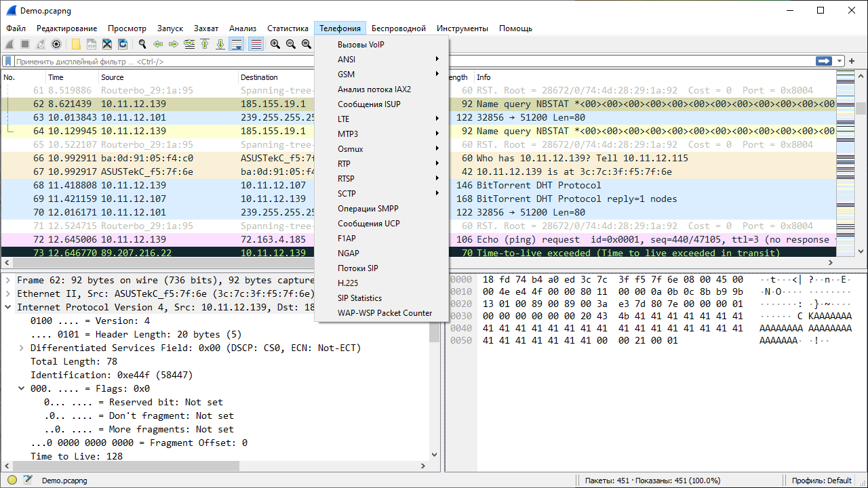Viewport: 868px width, 488px height.
Task: Open SIP Statistics from menu
Action: pos(381,298)
